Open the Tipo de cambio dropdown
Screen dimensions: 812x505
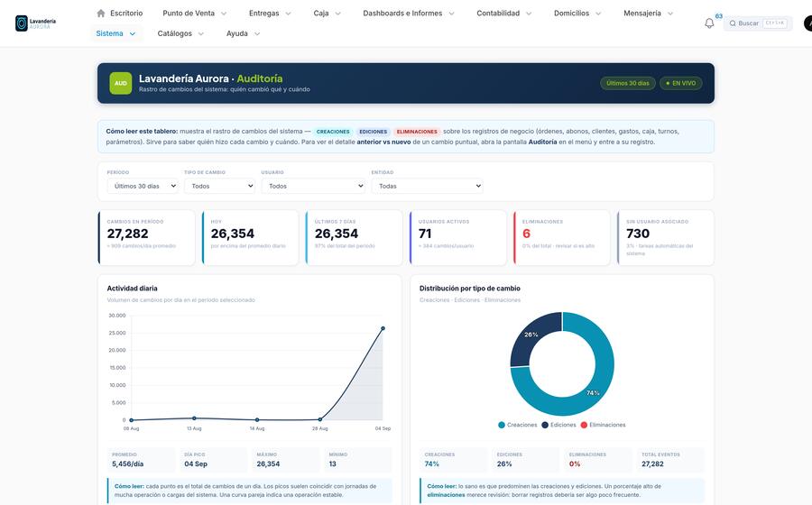[x=219, y=186]
